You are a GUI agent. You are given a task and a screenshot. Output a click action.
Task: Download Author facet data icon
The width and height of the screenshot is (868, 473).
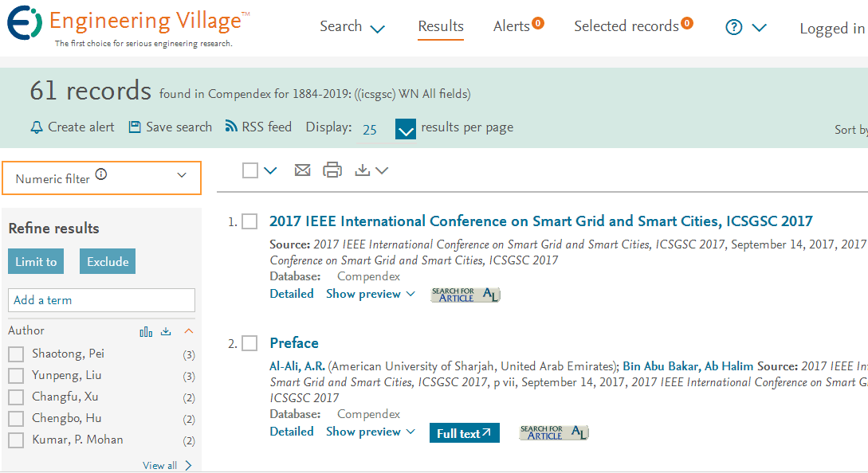[166, 331]
